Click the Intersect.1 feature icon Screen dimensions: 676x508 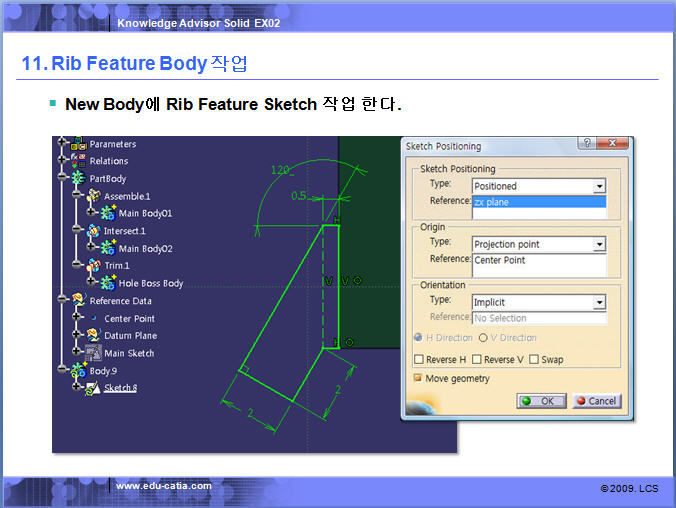[x=93, y=231]
